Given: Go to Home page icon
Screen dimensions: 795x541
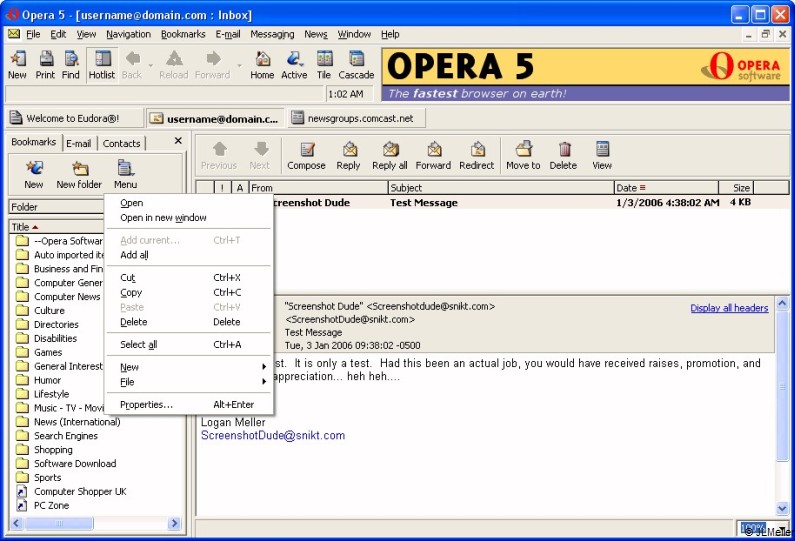Looking at the screenshot, I should (262, 64).
